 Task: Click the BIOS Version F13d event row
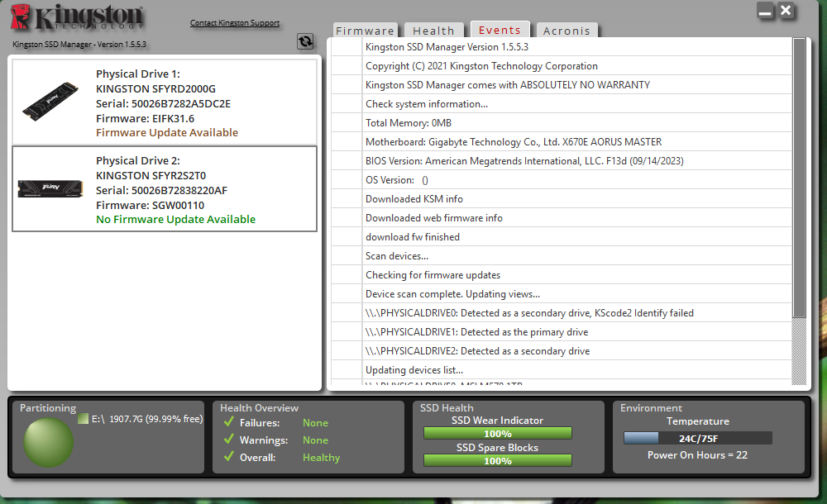[562, 161]
